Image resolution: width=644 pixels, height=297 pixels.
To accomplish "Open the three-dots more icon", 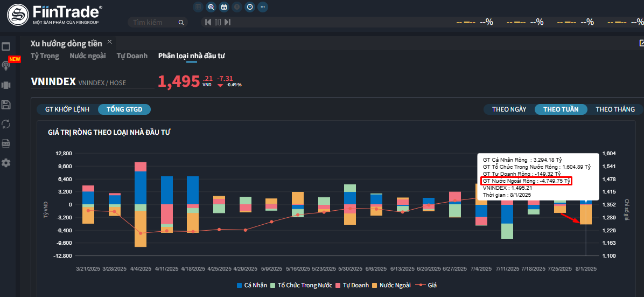I will tap(262, 6).
